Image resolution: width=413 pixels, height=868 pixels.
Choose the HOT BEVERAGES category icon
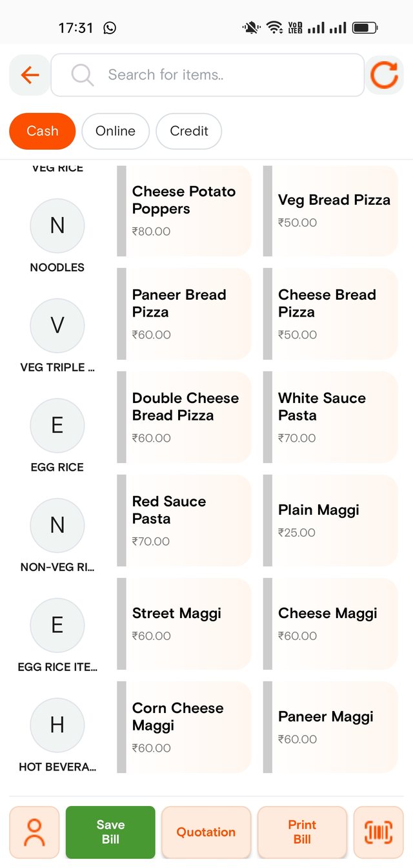click(57, 725)
